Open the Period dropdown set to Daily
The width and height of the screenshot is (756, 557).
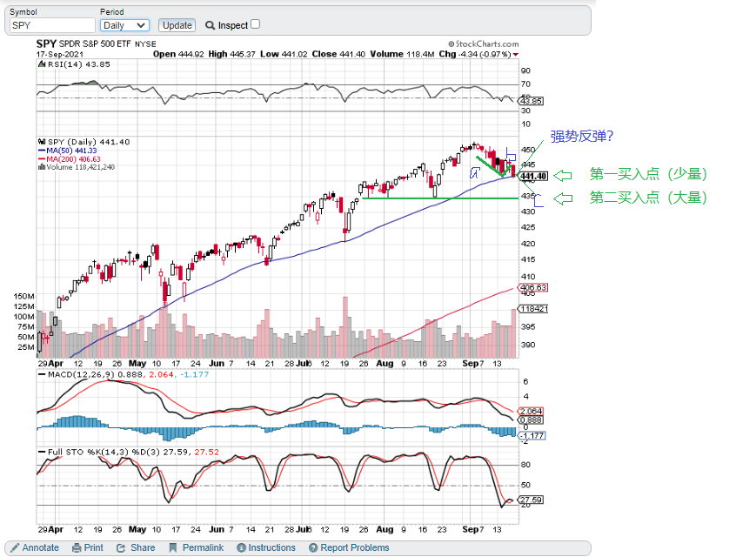124,25
